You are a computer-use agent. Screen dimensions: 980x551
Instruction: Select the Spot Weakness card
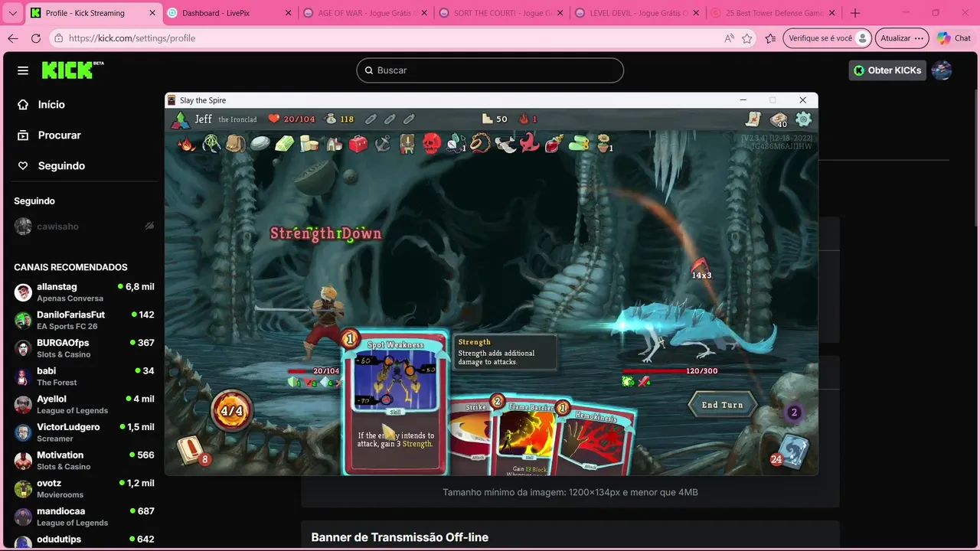coord(395,404)
